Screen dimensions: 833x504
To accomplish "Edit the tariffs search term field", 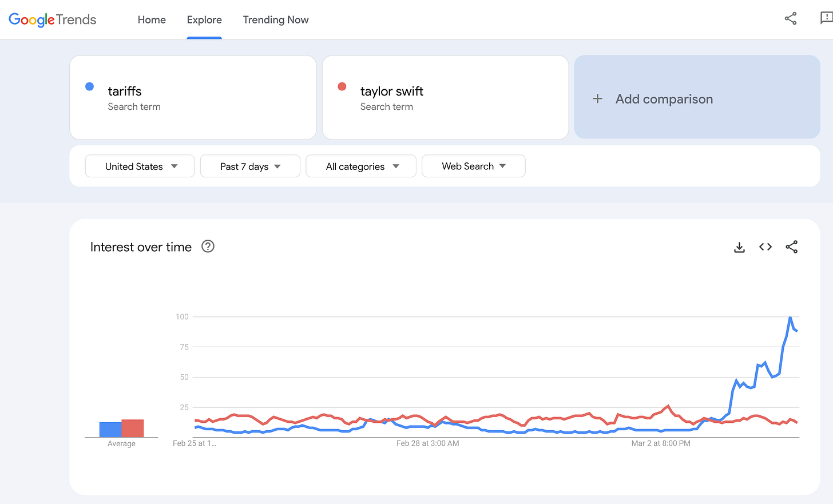I will pyautogui.click(x=193, y=97).
